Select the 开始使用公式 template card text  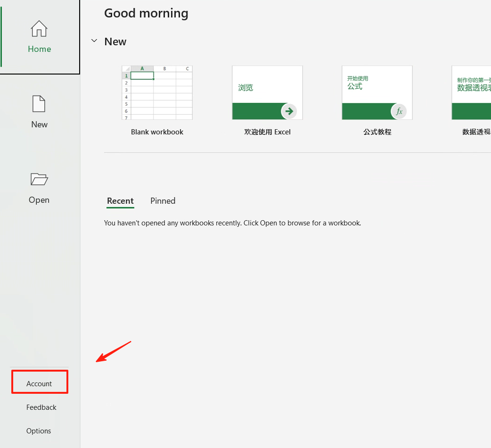358,83
